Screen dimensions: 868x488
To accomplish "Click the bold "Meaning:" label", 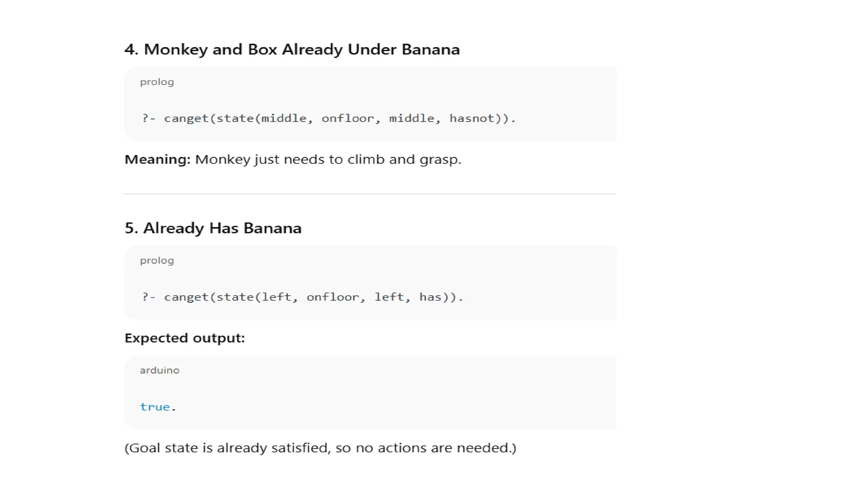I will tap(157, 159).
